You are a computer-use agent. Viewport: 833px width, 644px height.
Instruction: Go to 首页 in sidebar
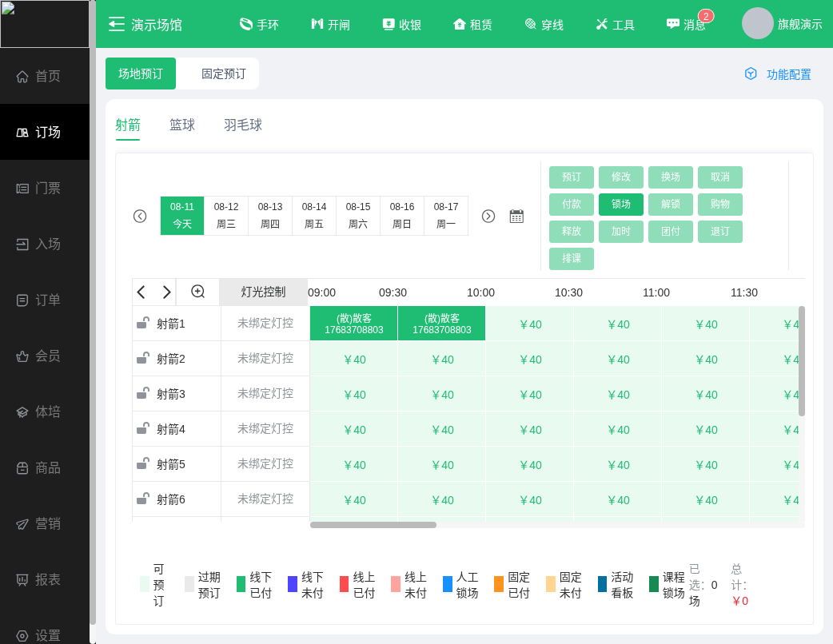coord(45,77)
